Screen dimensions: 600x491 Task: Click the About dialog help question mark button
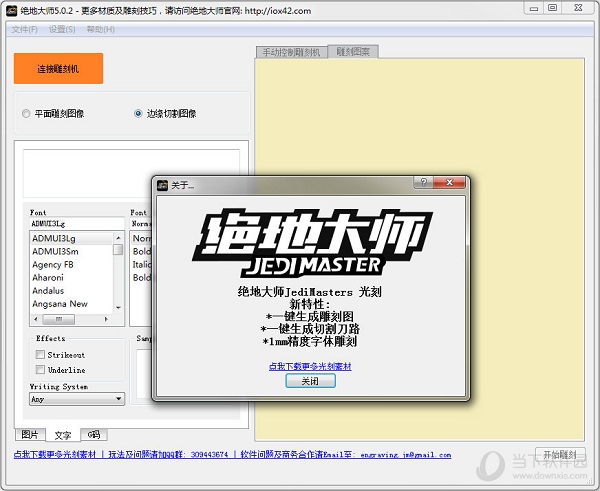tap(423, 182)
